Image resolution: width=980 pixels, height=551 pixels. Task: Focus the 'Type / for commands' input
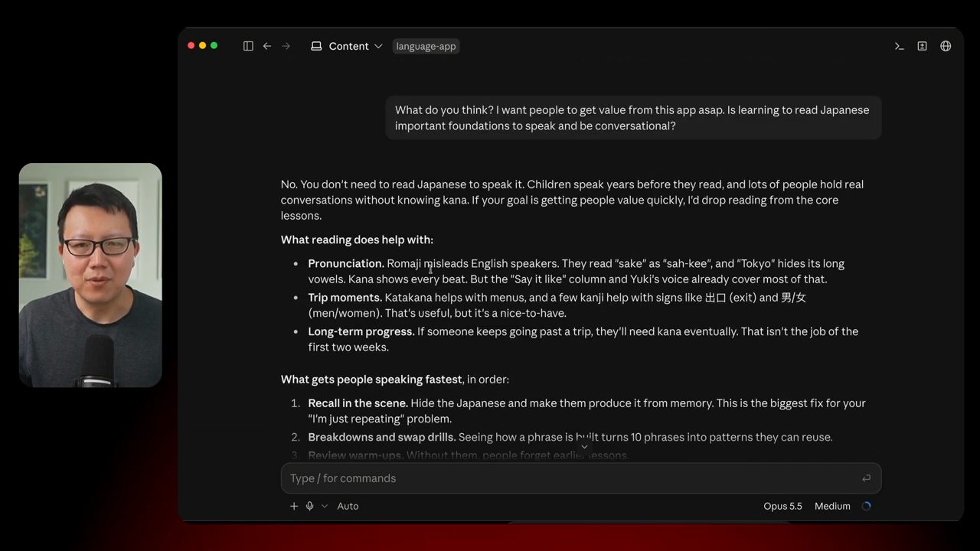click(x=581, y=478)
